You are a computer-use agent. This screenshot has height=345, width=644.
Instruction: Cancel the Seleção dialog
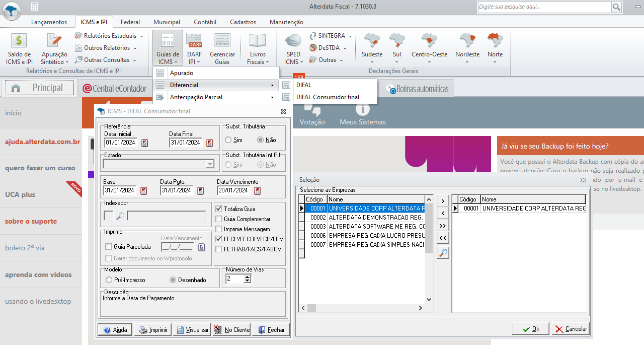[x=571, y=329]
